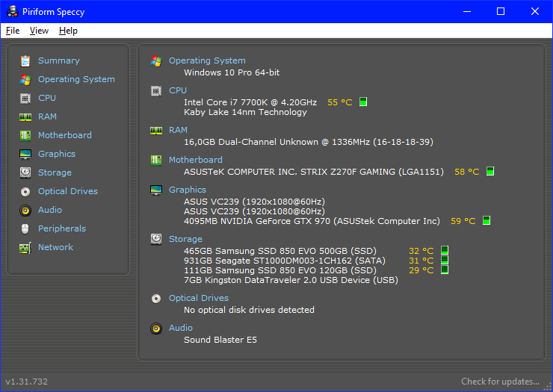Click the Storage drive icon in sidebar

point(25,172)
